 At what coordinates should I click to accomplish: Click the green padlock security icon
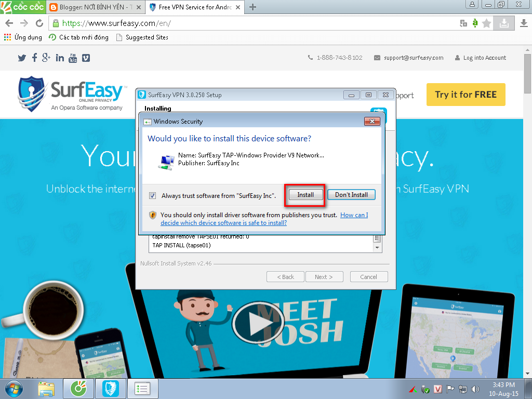56,23
